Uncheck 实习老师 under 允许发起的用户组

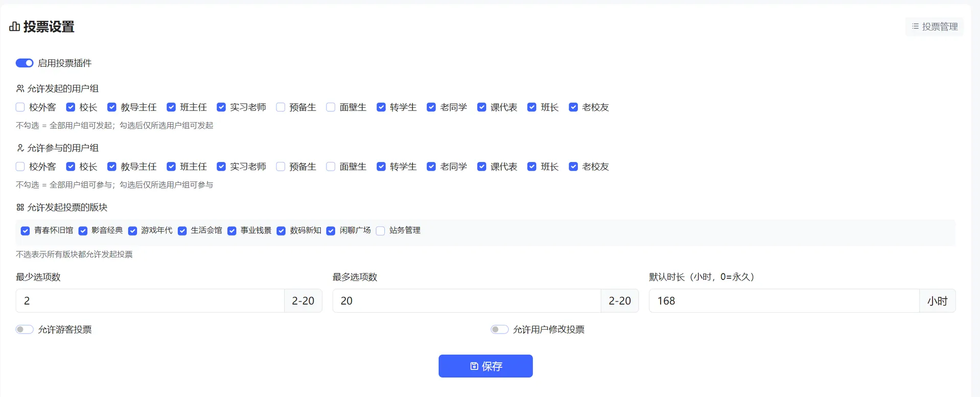221,107
